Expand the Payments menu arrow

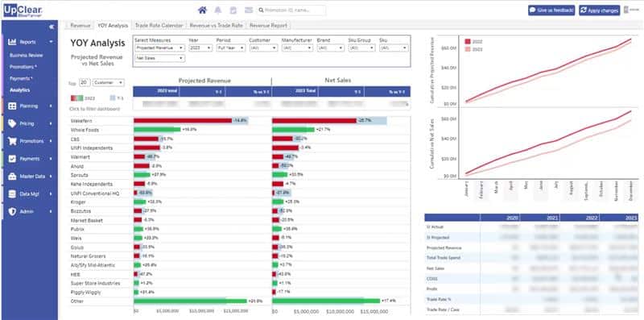51,159
